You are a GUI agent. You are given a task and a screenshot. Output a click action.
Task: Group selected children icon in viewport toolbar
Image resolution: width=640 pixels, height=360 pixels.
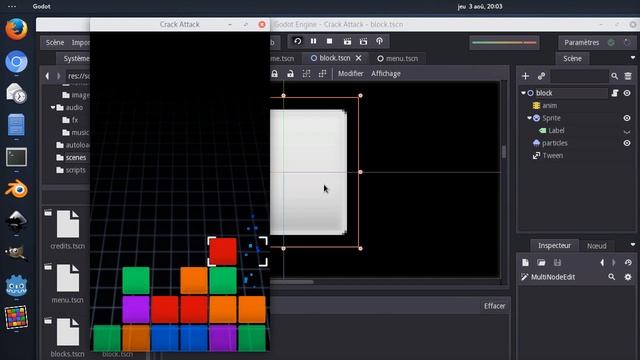[x=306, y=74]
